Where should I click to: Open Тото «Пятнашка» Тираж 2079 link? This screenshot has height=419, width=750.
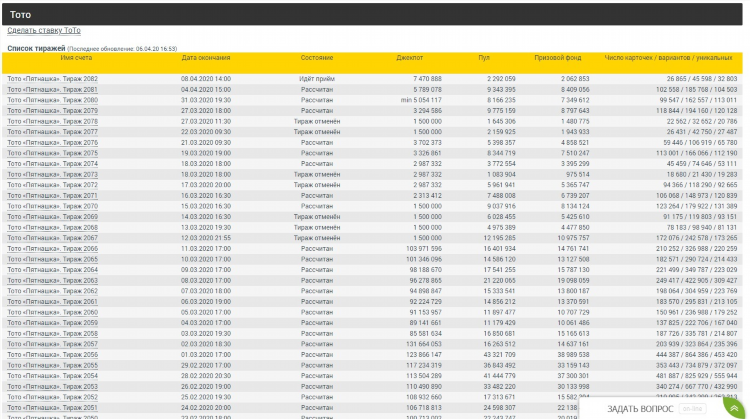click(53, 110)
